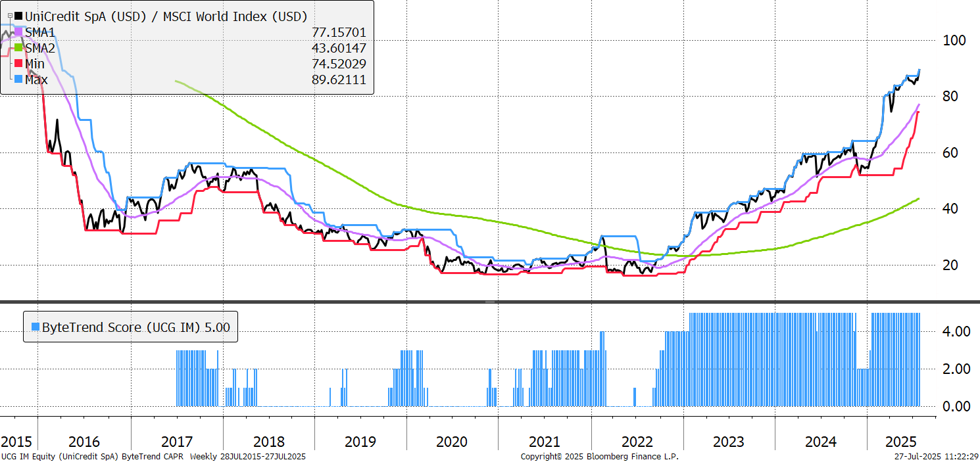Click the 4.00 score axis label

(956, 331)
